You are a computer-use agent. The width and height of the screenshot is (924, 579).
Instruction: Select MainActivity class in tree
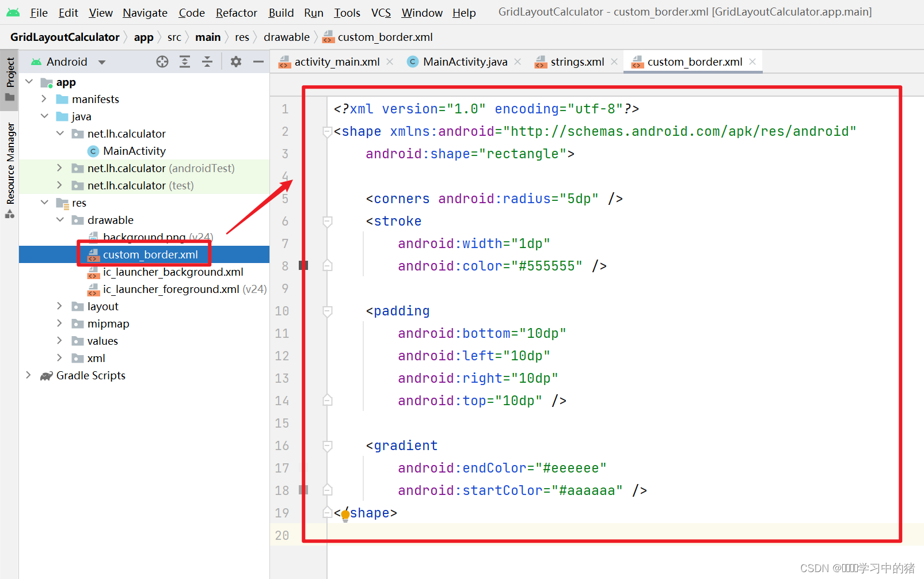(x=134, y=151)
